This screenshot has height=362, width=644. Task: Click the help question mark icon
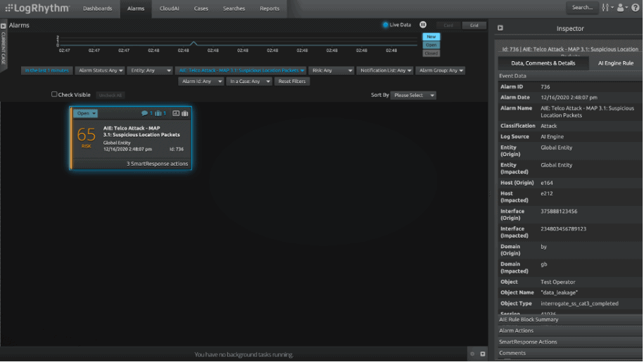click(636, 8)
